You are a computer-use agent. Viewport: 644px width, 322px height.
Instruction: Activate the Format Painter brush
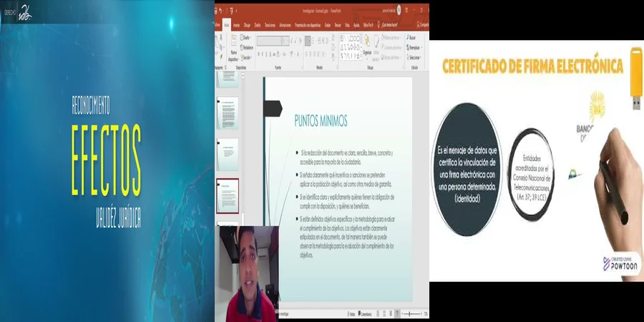tap(221, 57)
